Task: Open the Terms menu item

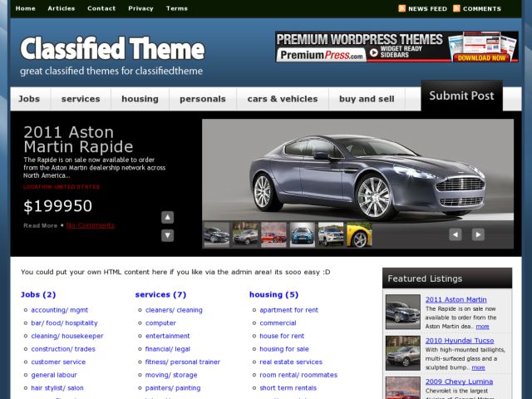Action: coord(177,8)
